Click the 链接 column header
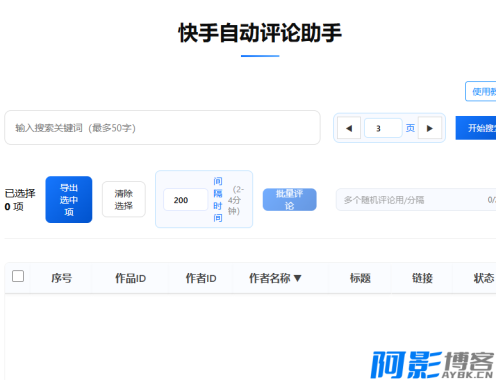Screen dimensions: 496x380 pyautogui.click(x=422, y=278)
